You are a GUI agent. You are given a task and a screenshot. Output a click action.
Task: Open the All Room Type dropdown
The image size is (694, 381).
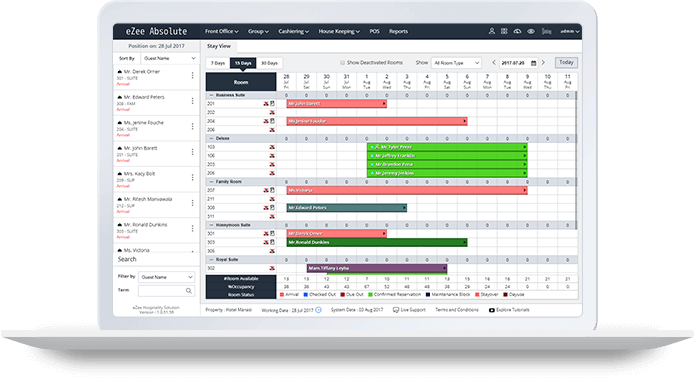click(456, 63)
